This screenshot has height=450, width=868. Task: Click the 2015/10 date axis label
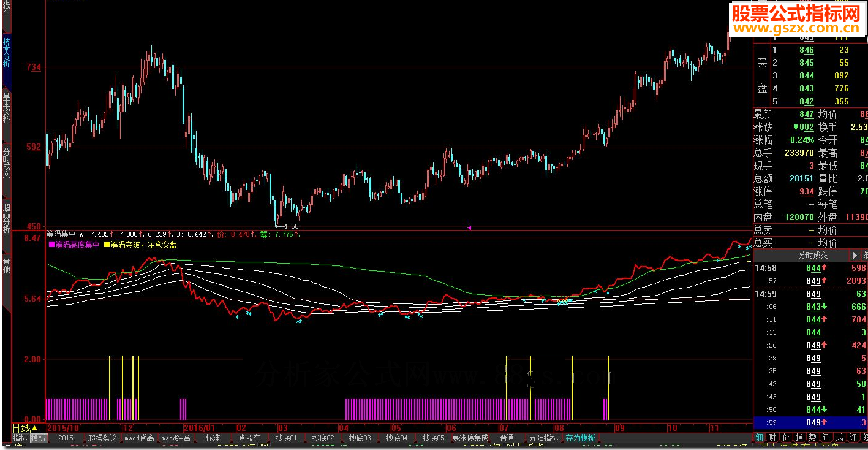pyautogui.click(x=63, y=428)
